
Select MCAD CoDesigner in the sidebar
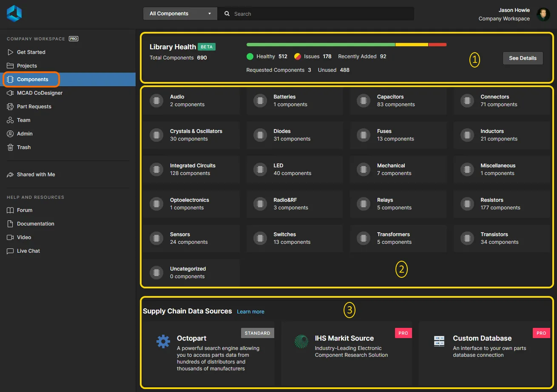point(68,93)
